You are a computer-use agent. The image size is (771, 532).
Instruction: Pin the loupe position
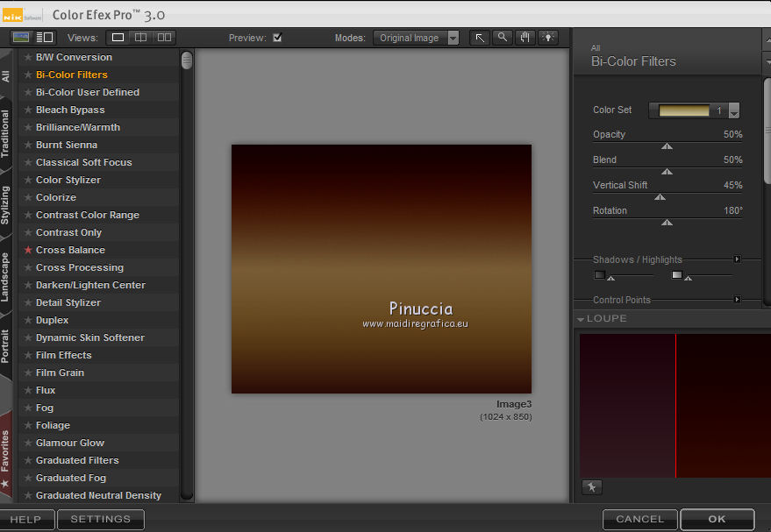tap(591, 487)
